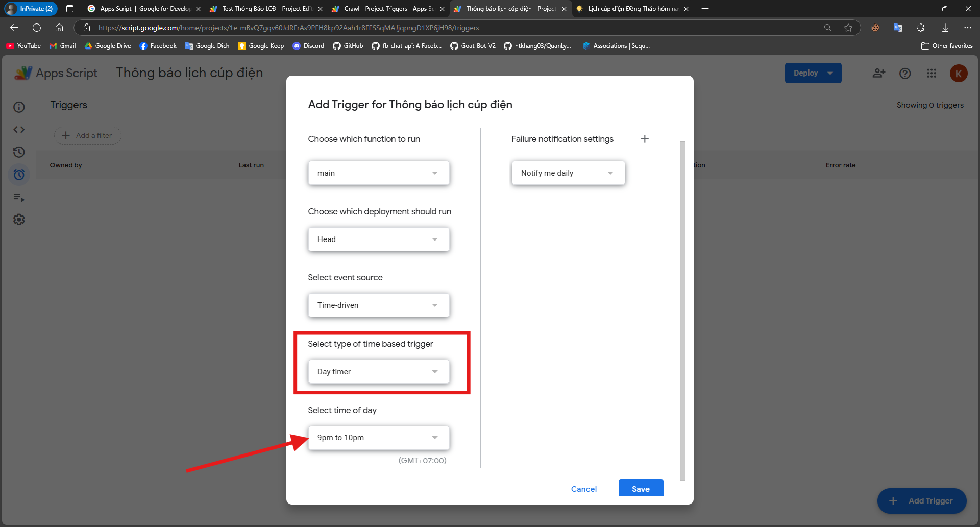
Task: Click the Cancel button in dialog
Action: coord(583,489)
